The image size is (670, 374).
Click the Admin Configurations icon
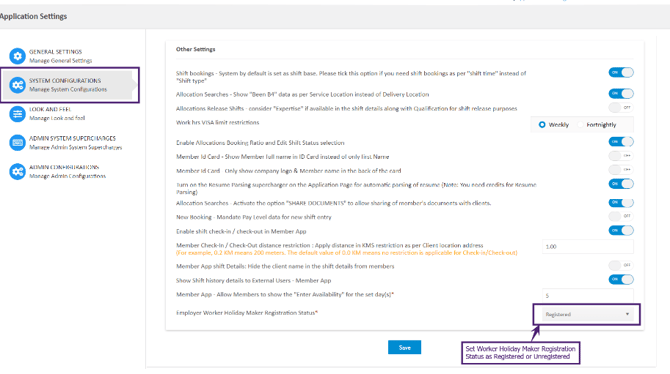pyautogui.click(x=18, y=171)
